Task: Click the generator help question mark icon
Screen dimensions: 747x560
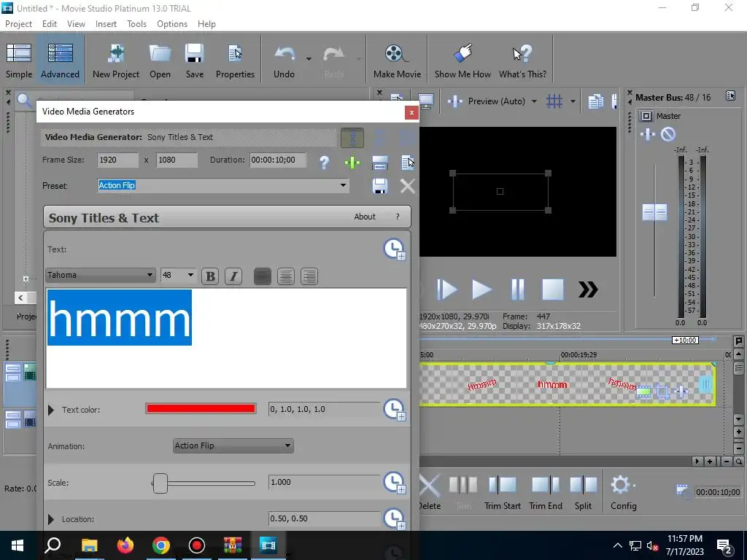Action: point(325,163)
